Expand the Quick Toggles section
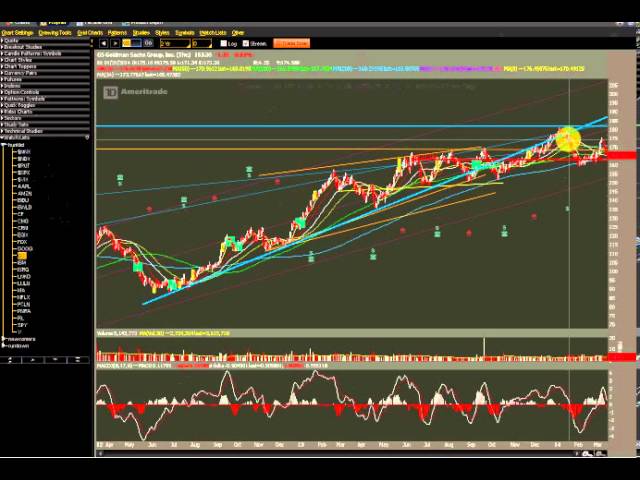Screen dimensions: 640x480 [45, 105]
